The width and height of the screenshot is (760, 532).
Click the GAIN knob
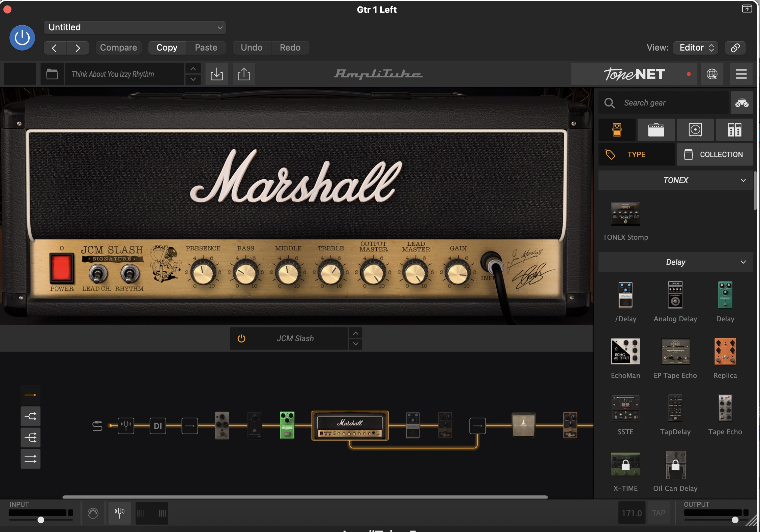pyautogui.click(x=458, y=272)
